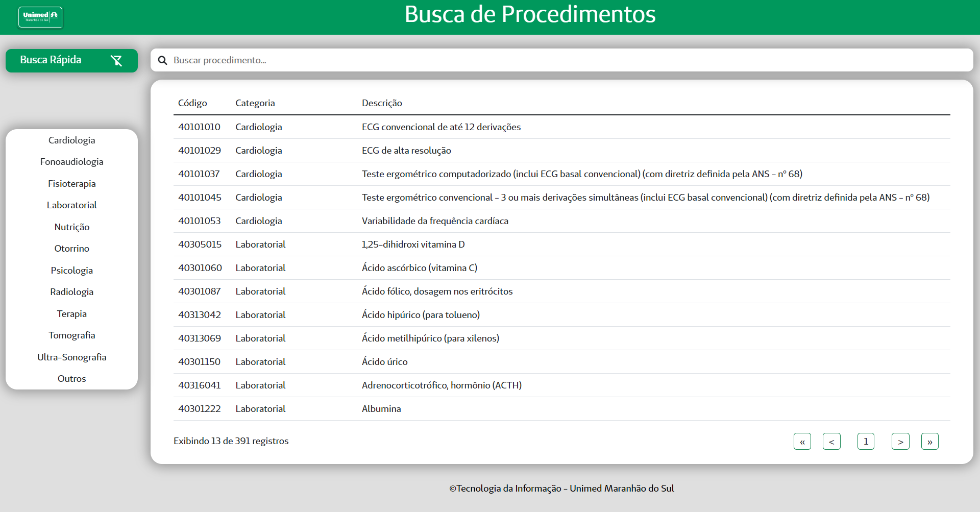Select the ECG de alta resolução row
The image size is (980, 512).
pos(406,151)
